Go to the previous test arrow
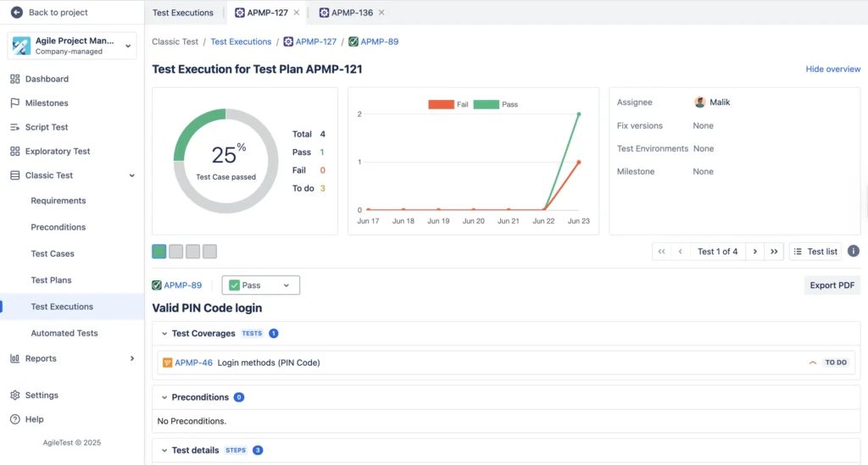The image size is (868, 465). [x=681, y=252]
